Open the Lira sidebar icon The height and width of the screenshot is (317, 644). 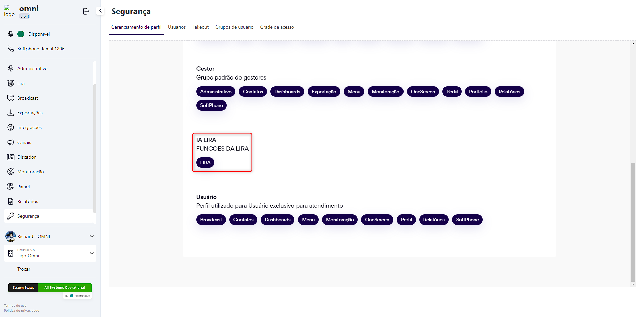(11, 83)
